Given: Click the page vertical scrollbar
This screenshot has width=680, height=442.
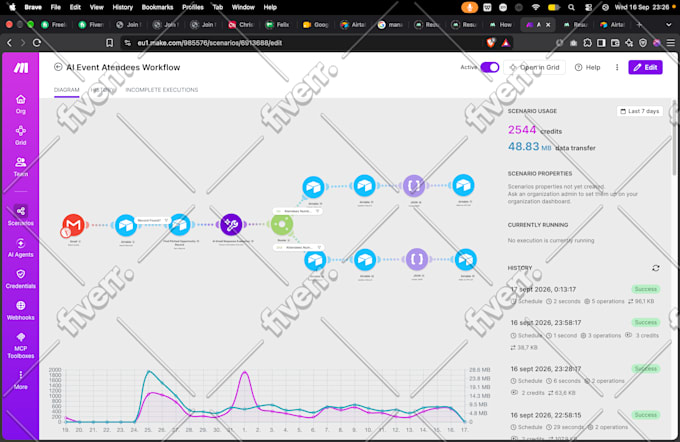Looking at the screenshot, I should (674, 138).
